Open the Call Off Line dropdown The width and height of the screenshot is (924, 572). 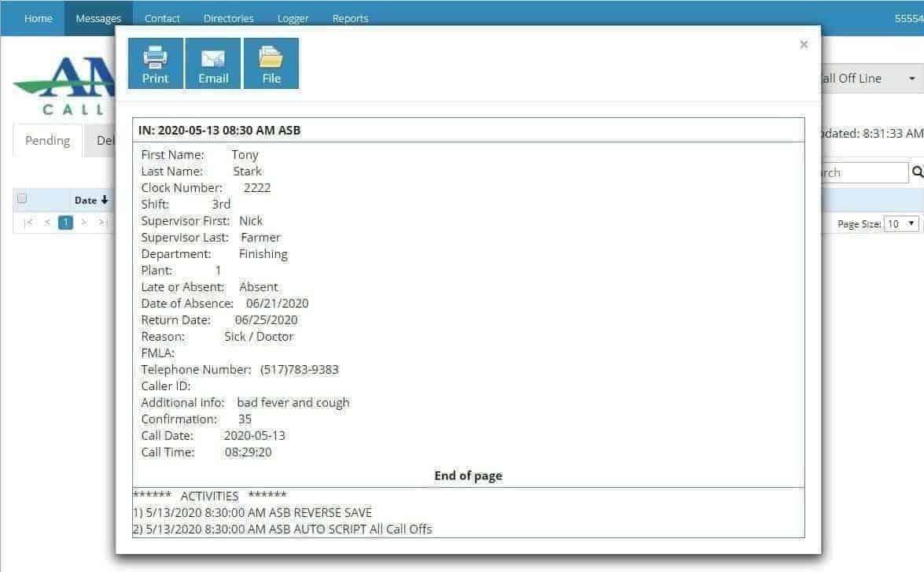click(869, 79)
